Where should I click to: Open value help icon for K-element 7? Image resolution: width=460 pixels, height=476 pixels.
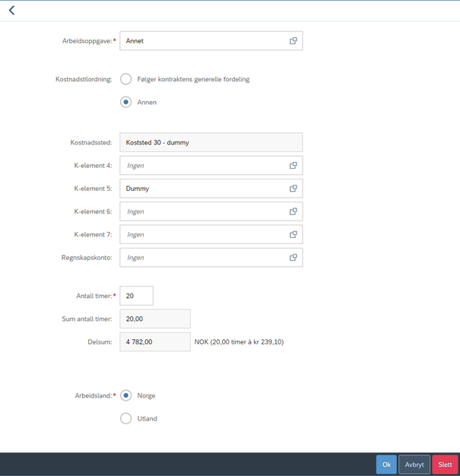tap(293, 234)
